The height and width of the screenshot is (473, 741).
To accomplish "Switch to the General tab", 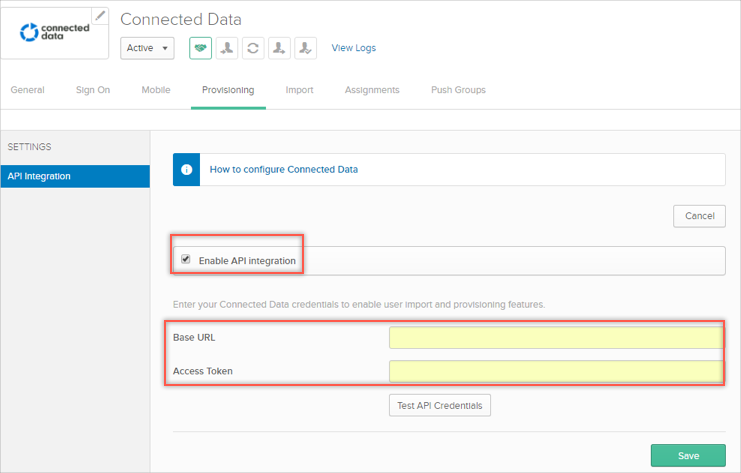I will [x=27, y=90].
